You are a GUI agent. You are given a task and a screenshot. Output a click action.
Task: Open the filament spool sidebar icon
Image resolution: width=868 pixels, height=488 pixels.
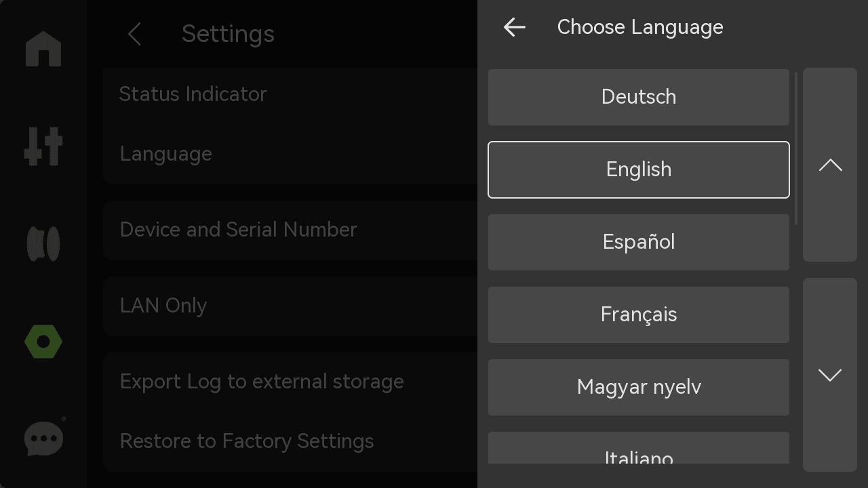tap(43, 243)
